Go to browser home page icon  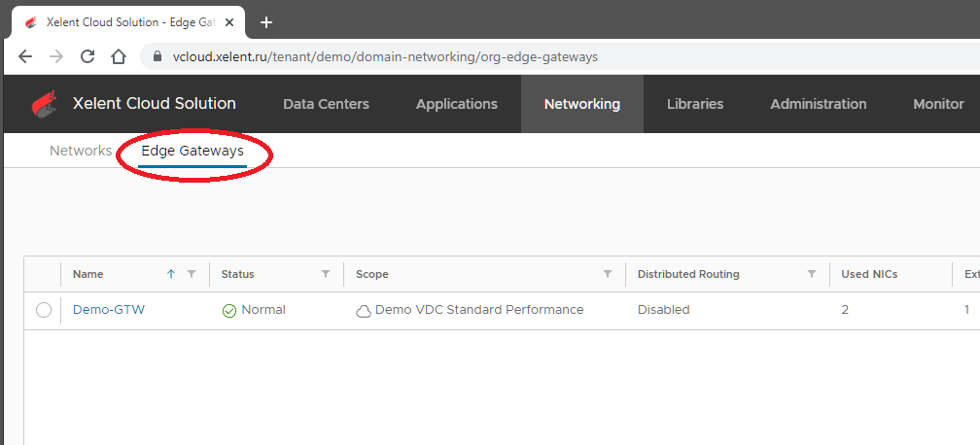pos(119,57)
